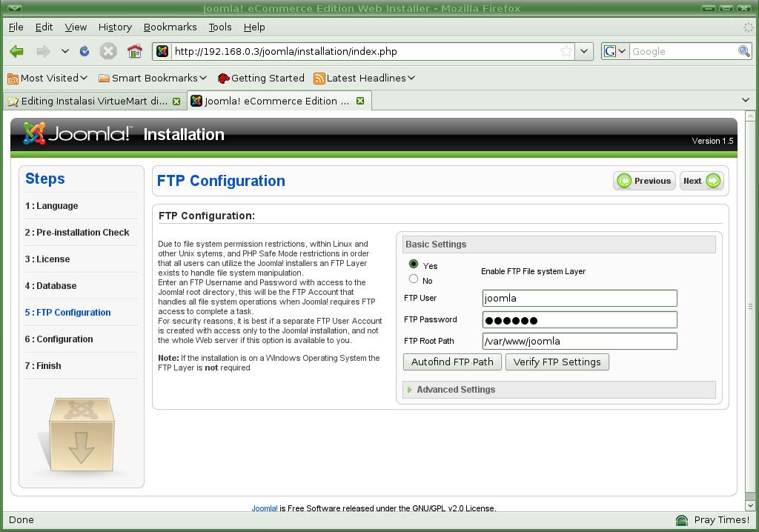The image size is (759, 532).
Task: Open the History menu
Action: (x=115, y=27)
